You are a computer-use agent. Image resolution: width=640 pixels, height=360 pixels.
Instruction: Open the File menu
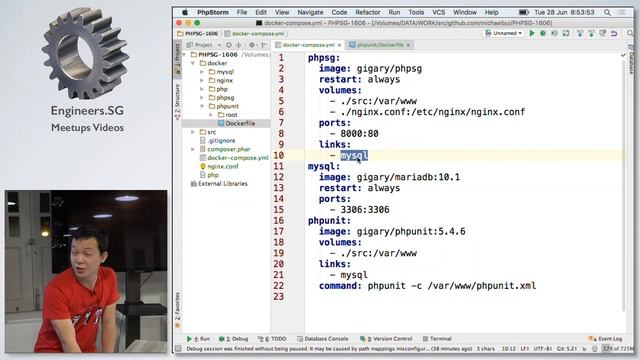pyautogui.click(x=242, y=12)
